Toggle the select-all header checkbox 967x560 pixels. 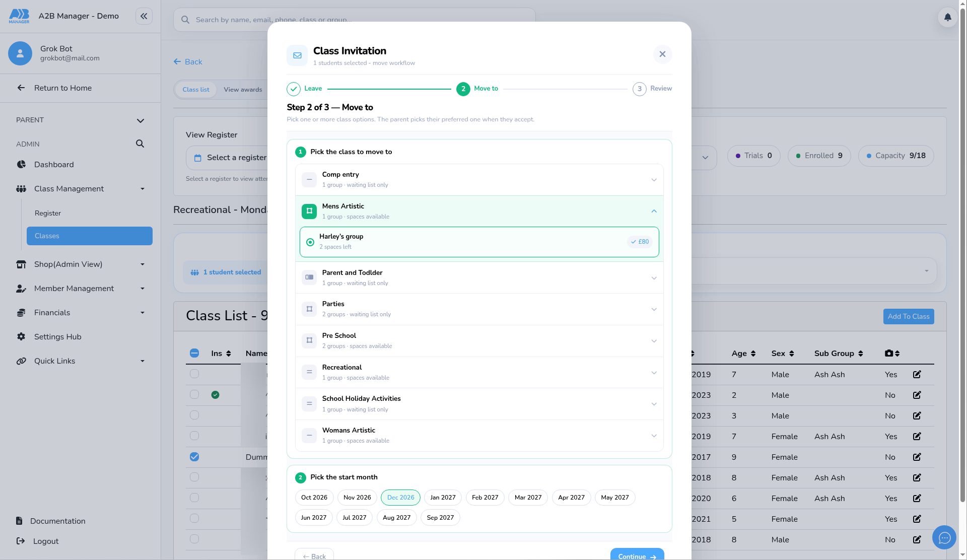pos(194,353)
